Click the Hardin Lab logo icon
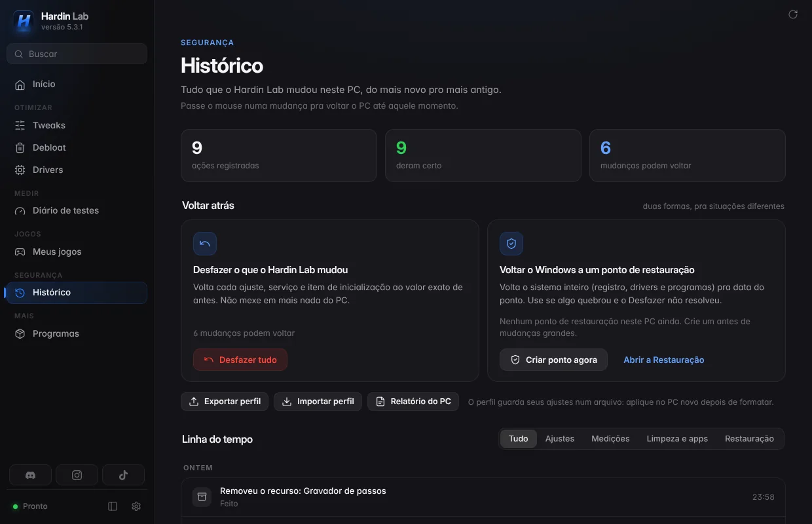Screen dimensions: 812x524 click(23, 21)
